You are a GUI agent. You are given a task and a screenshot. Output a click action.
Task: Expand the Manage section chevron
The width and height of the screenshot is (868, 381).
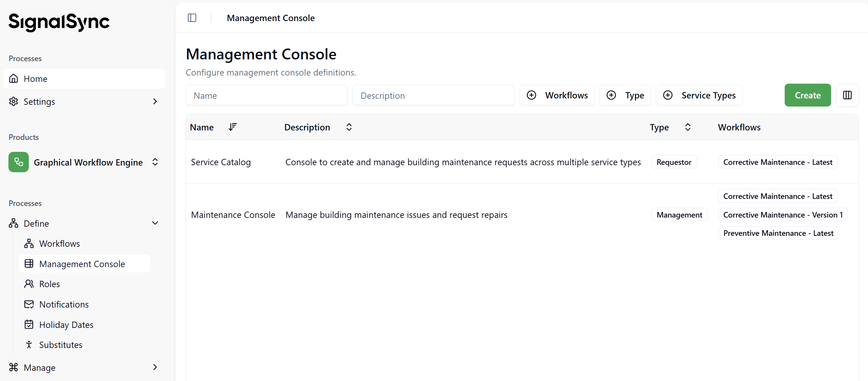pos(155,367)
